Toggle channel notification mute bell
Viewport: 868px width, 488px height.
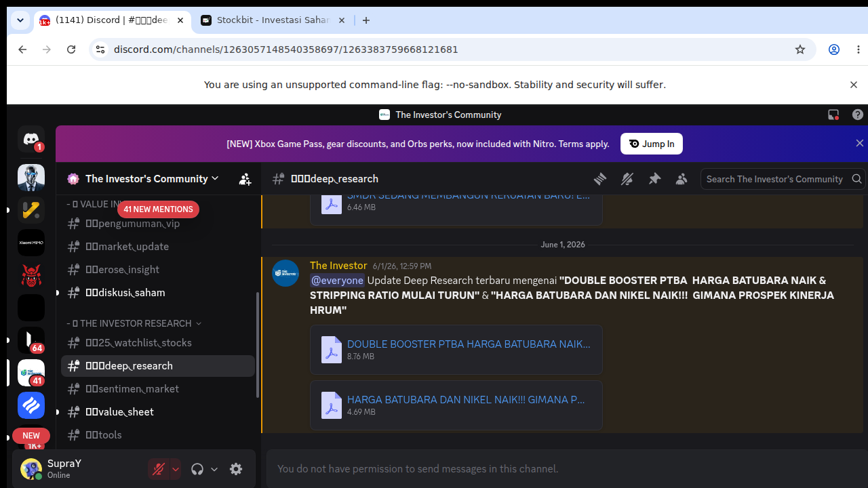pyautogui.click(x=627, y=179)
